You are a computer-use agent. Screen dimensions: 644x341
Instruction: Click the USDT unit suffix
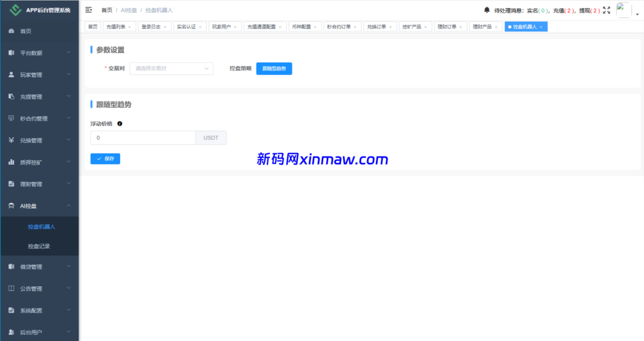point(211,138)
